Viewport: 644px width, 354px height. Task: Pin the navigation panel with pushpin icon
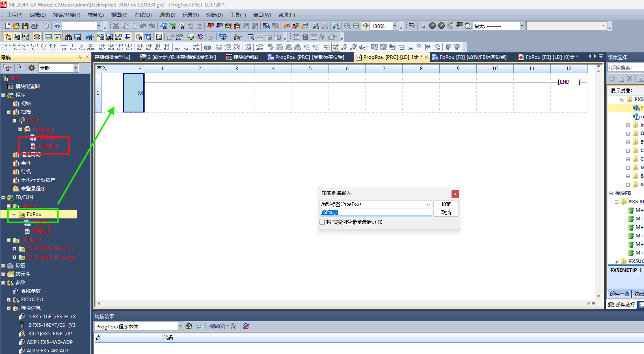tap(80, 57)
